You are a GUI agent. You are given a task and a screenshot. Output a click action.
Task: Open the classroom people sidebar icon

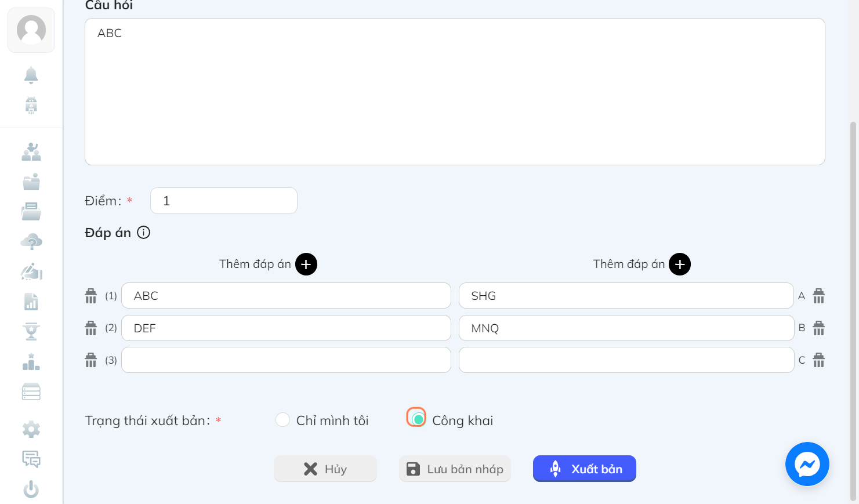tap(31, 152)
